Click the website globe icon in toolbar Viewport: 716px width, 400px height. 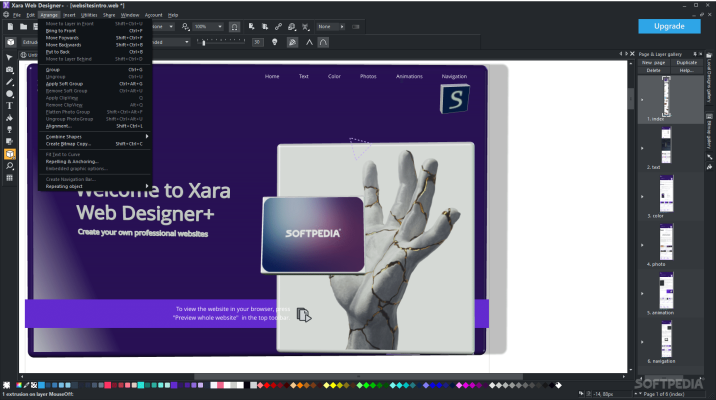292,26
